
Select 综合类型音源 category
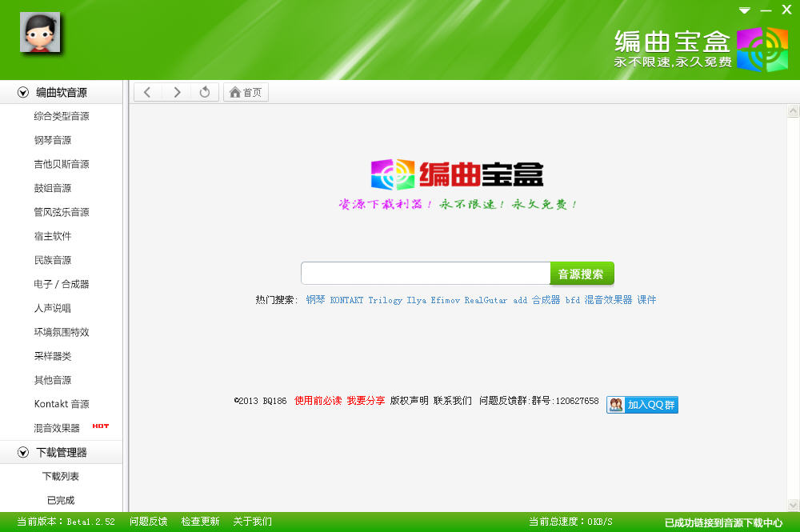62,116
